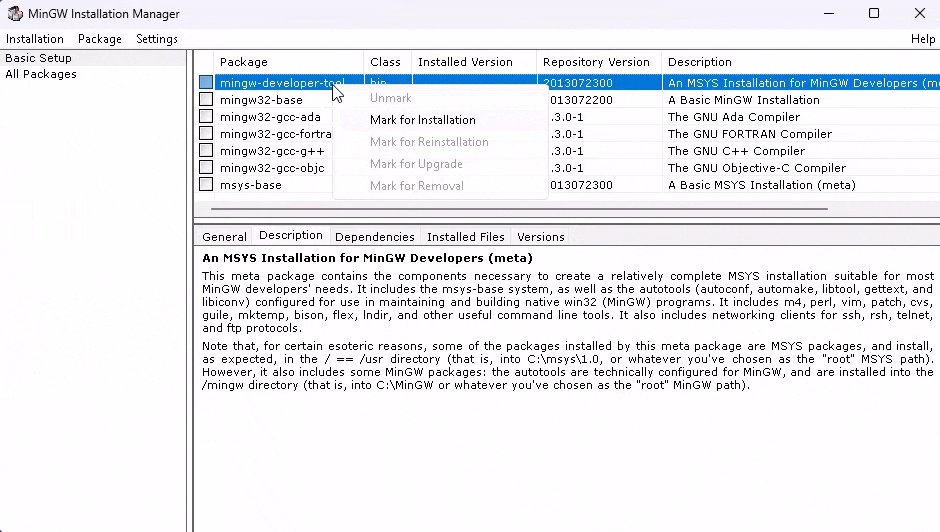Select the mingw32-gcc-g++ package name

pyautogui.click(x=272, y=151)
